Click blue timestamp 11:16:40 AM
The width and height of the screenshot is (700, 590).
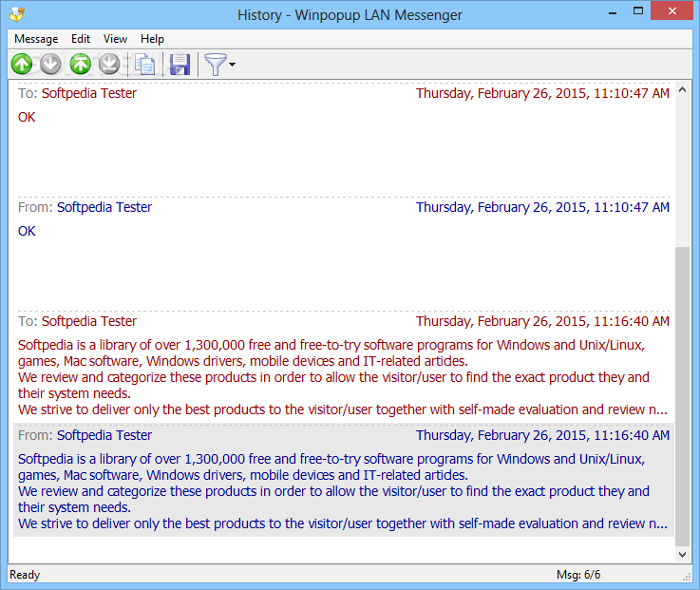[542, 435]
